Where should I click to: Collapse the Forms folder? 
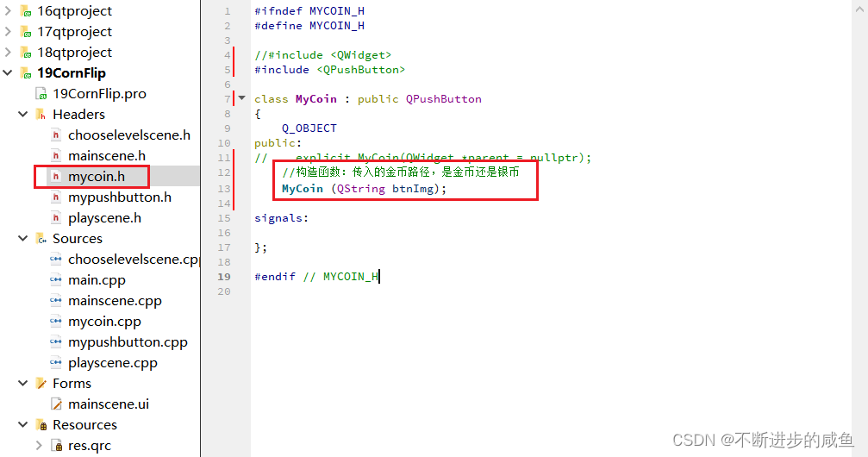[23, 384]
